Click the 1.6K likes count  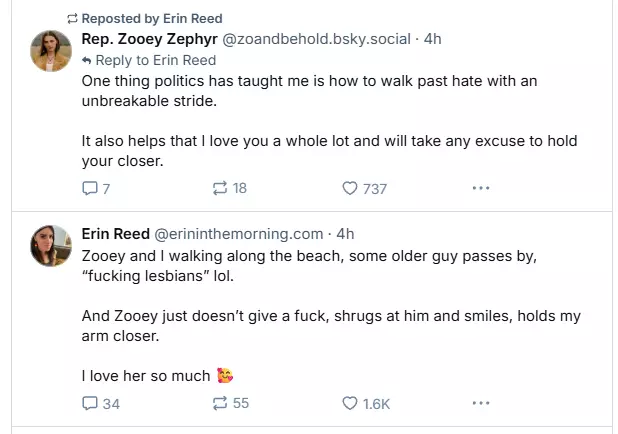click(x=376, y=403)
